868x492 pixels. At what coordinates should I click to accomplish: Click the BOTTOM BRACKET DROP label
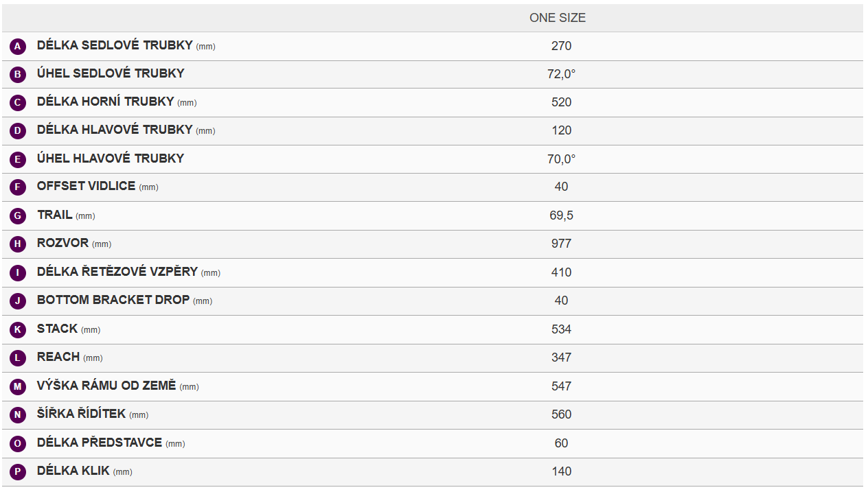[x=113, y=300]
